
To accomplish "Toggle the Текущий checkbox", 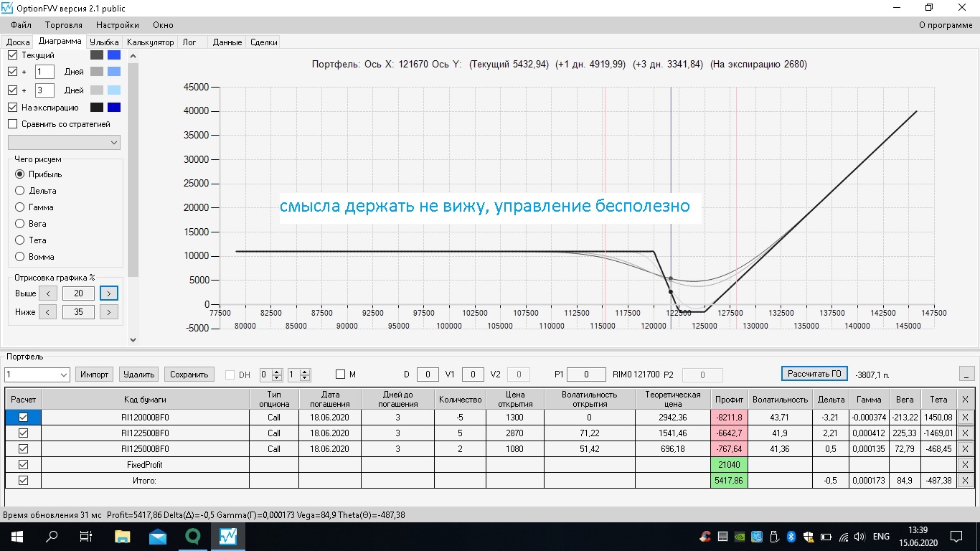I will (x=12, y=55).
